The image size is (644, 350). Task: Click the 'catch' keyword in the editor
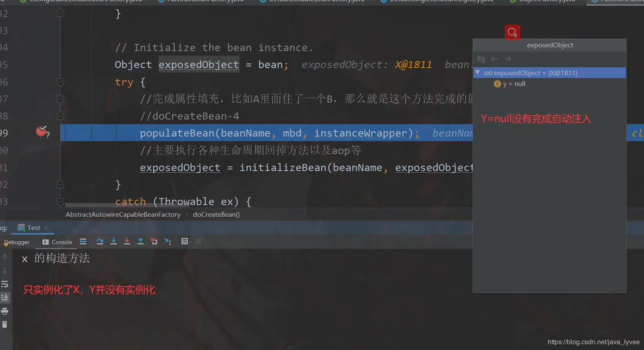[x=130, y=202]
